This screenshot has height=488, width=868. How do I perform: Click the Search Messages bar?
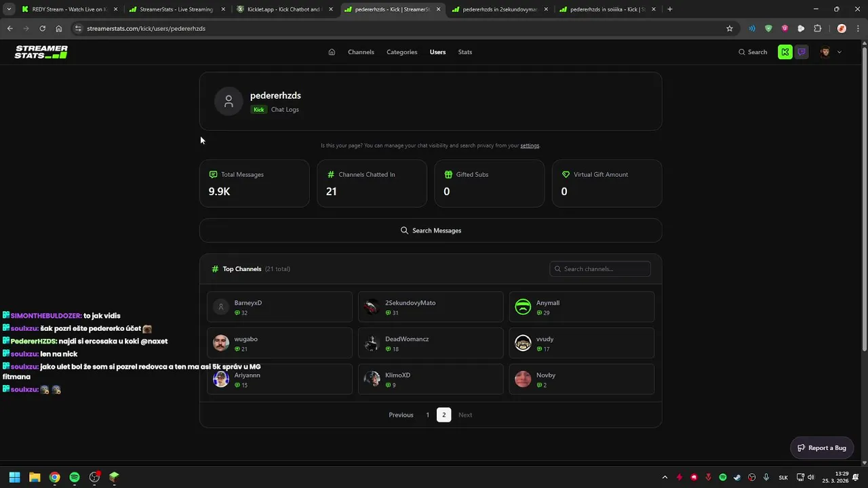[431, 230]
